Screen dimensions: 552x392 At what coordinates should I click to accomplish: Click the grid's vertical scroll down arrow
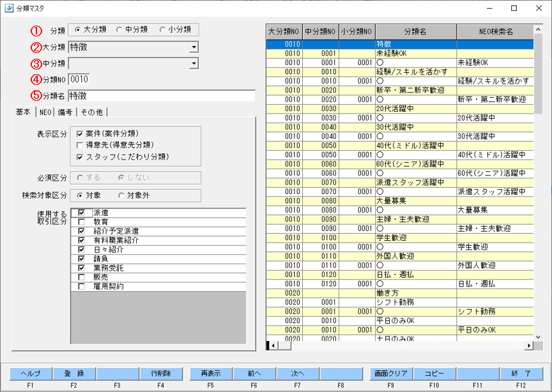538,337
